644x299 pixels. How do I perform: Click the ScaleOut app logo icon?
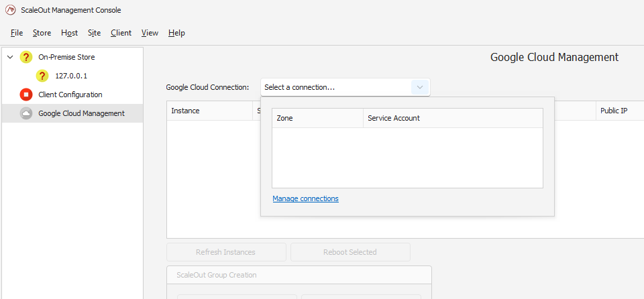pyautogui.click(x=11, y=10)
